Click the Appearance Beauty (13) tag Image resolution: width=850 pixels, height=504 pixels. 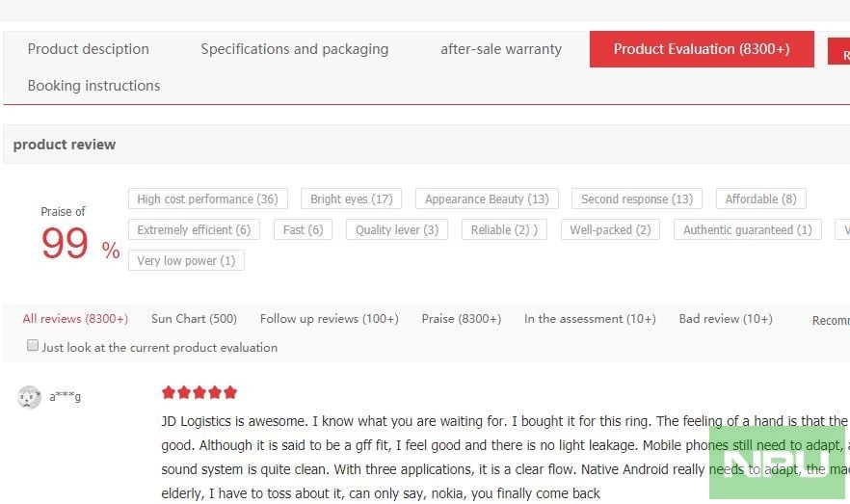(x=487, y=199)
